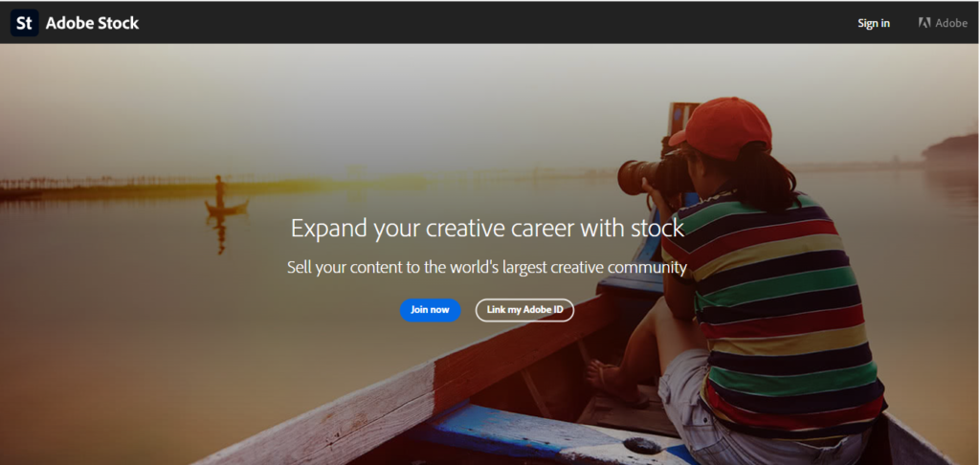Click the Adobe 'A' logo icon
Image resolution: width=980 pixels, height=465 pixels.
924,23
